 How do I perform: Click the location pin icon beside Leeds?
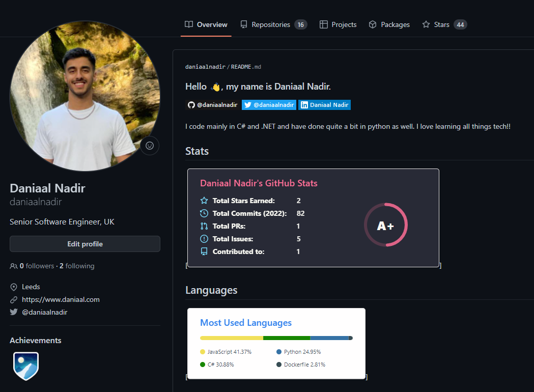(13, 287)
